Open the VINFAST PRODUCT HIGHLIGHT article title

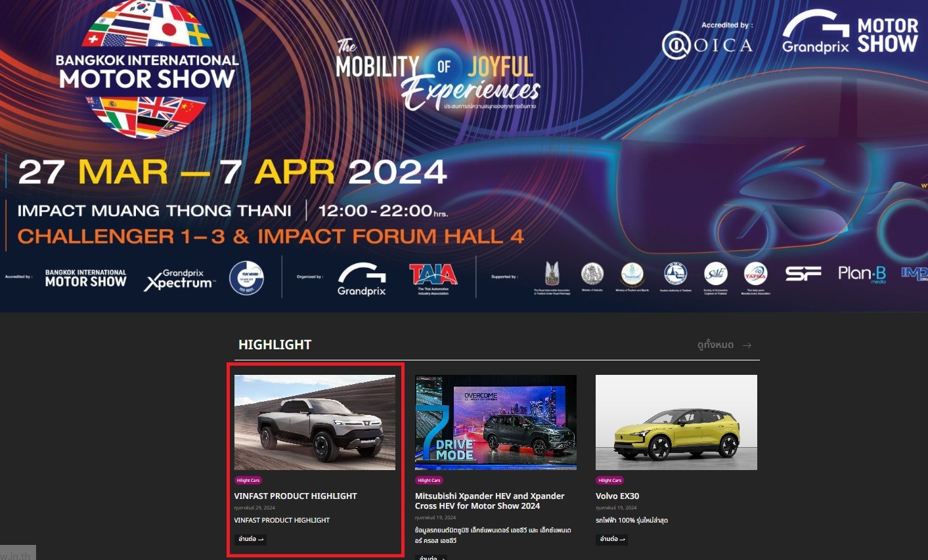coord(296,496)
